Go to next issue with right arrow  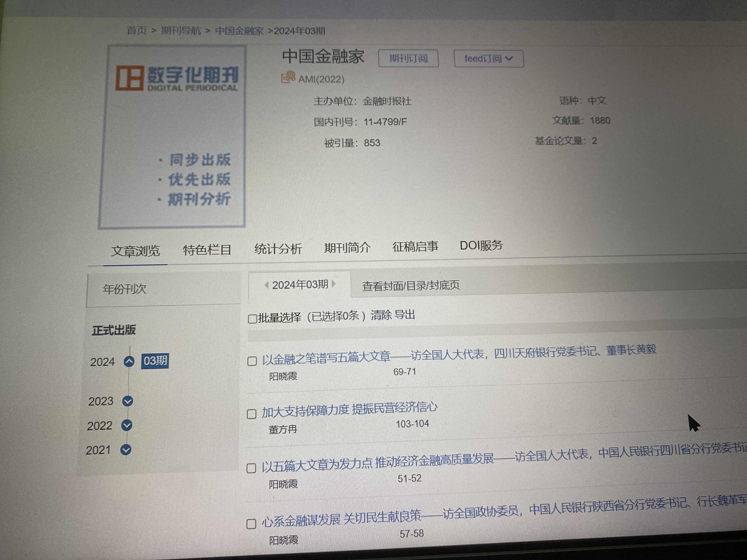pyautogui.click(x=334, y=284)
